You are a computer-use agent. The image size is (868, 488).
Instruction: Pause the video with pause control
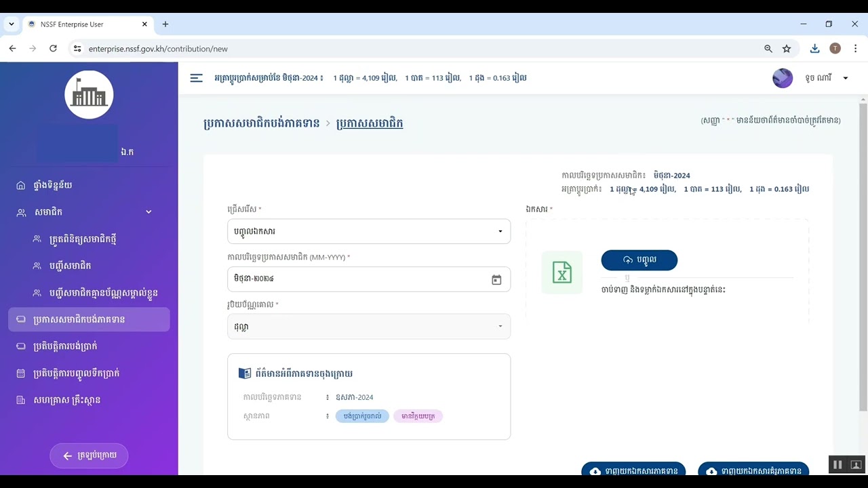point(837,465)
